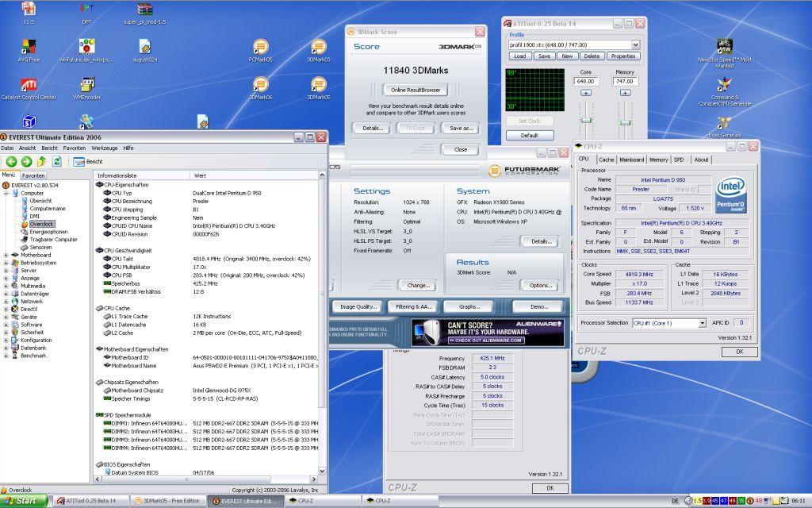Click Save as in 3DMark Score dialog
The width and height of the screenshot is (812, 508).
click(460, 128)
